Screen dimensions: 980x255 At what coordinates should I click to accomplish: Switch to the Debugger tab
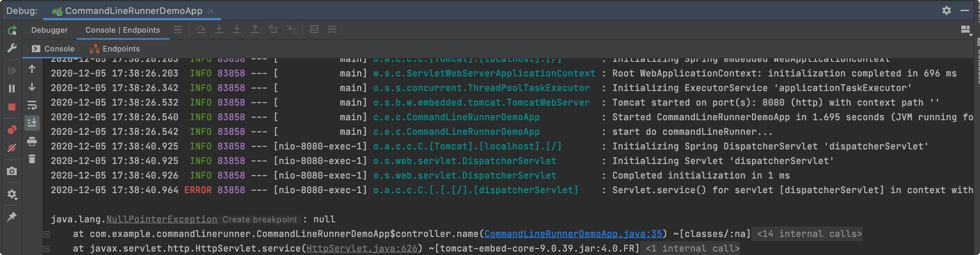[49, 30]
